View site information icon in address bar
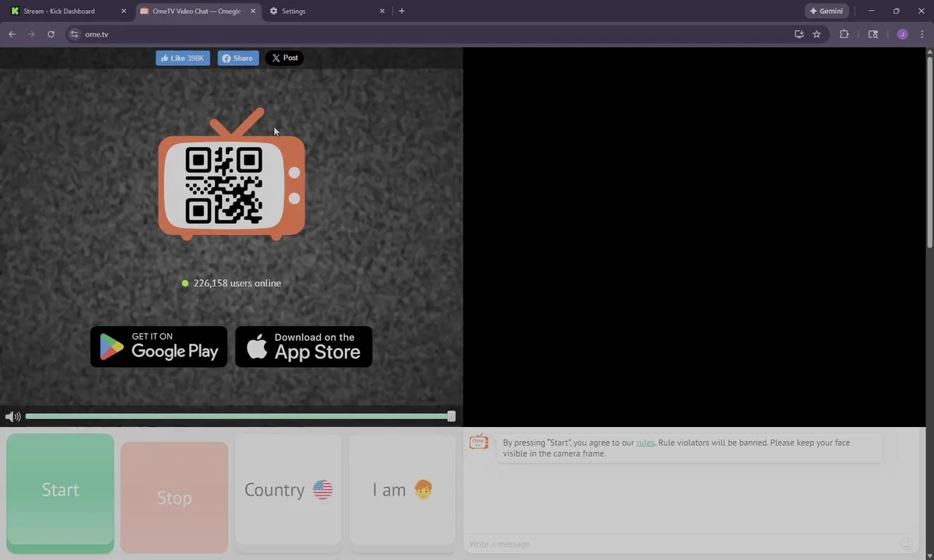934x560 pixels. tap(75, 34)
